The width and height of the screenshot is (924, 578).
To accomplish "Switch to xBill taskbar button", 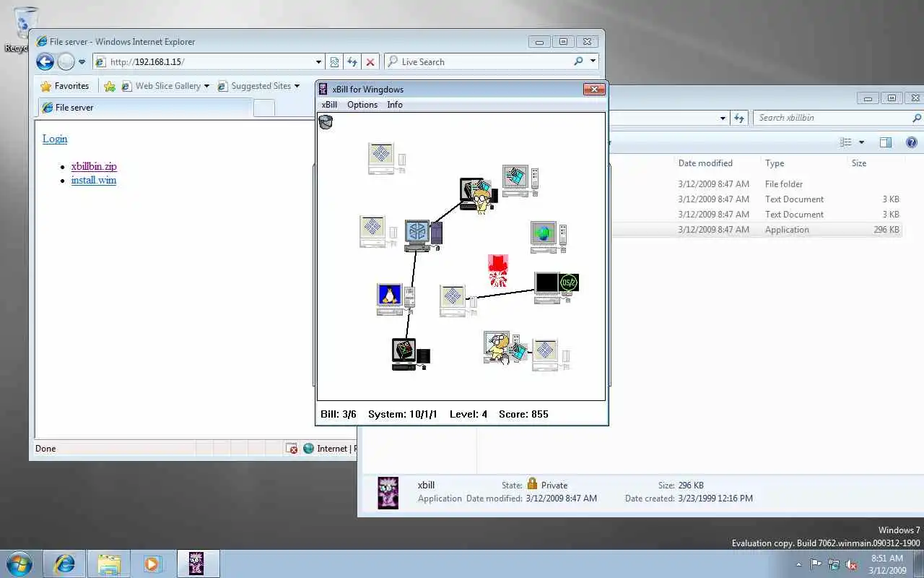I will tap(198, 564).
